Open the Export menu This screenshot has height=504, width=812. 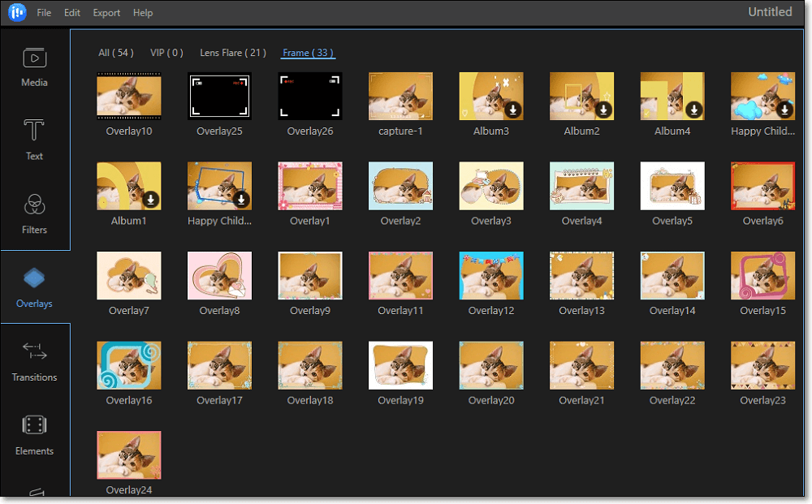pos(106,12)
